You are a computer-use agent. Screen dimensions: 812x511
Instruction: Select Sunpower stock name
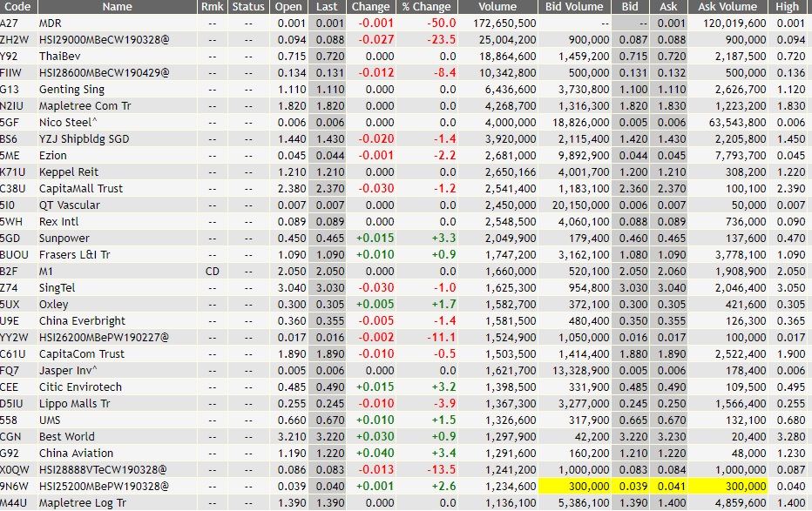tap(64, 239)
